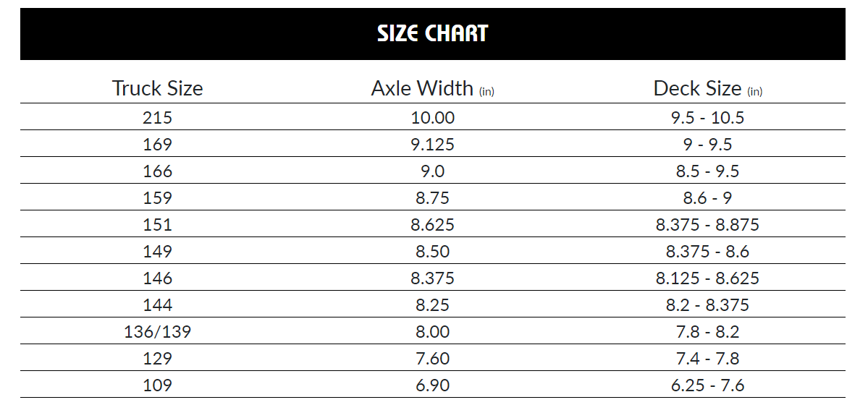Select the 136/139 truck size cell
The height and width of the screenshot is (405, 868).
click(157, 332)
